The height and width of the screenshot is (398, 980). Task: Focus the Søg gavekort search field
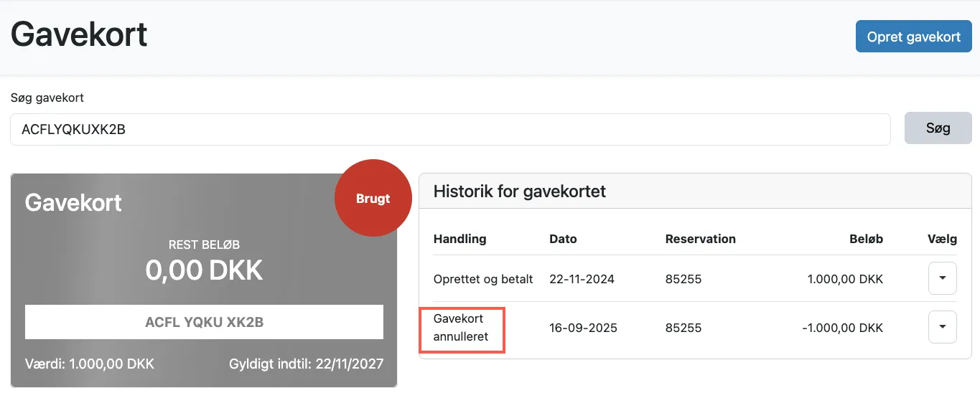pos(450,129)
